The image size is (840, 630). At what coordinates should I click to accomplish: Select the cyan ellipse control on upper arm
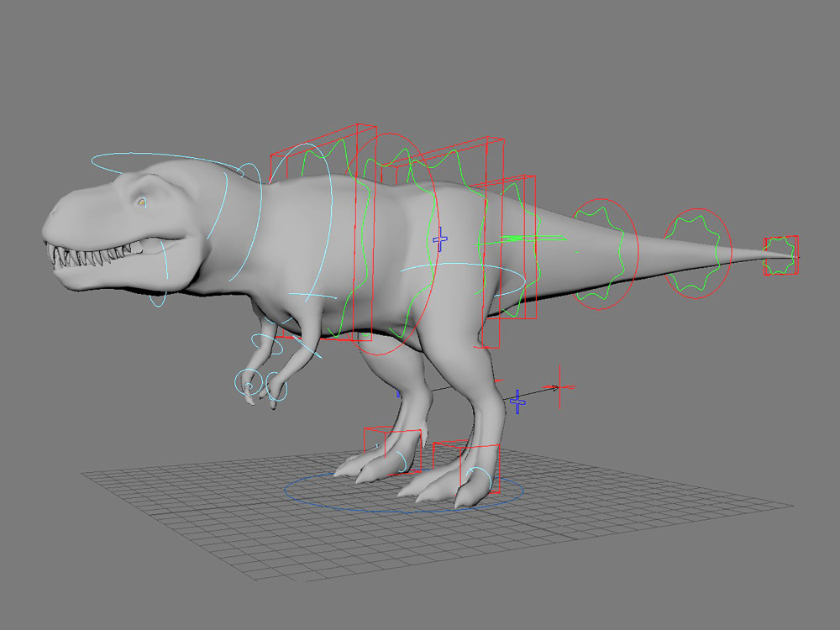(266, 344)
